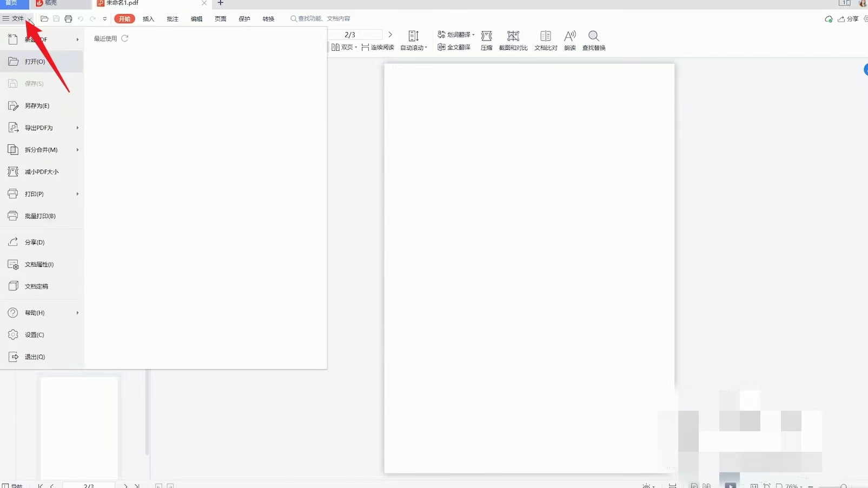Switch to the Insert (插入) tab
Image resolution: width=868 pixels, height=488 pixels.
pos(148,19)
